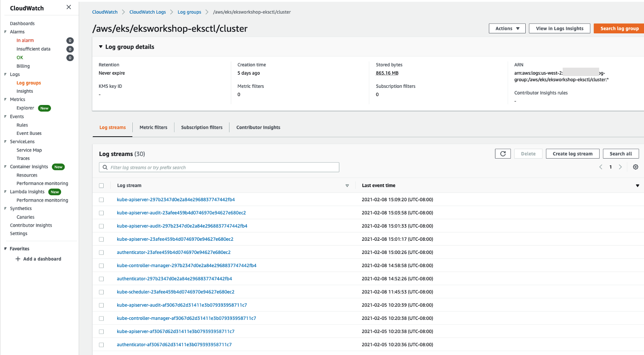Screen dimensions: 644x355
Task: Switch to Contributor Insights tab
Action: click(258, 127)
